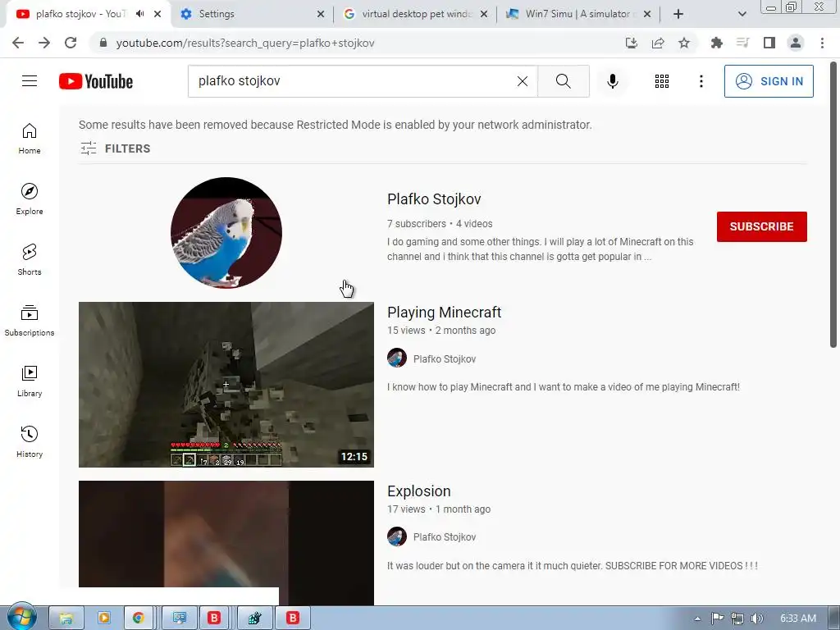Reload the page
Viewport: 840px width, 630px height.
click(71, 43)
